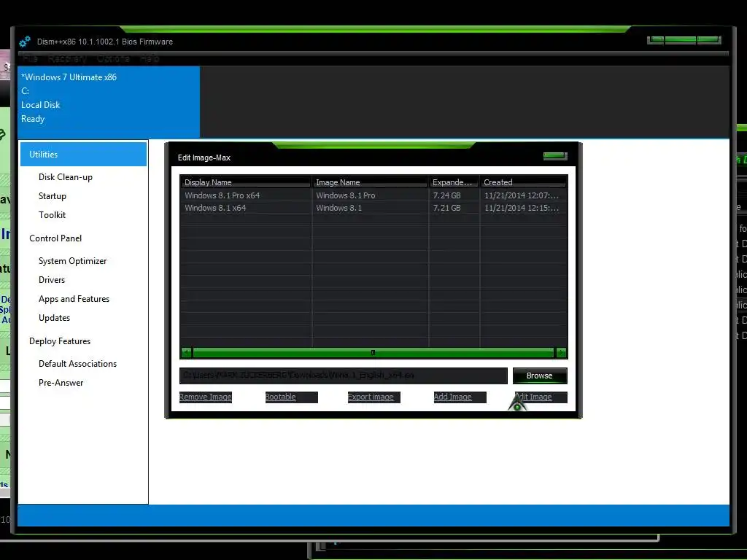Click the 11/21/2014 12:07 created cell
Screen dimensions: 747x560
click(522, 195)
